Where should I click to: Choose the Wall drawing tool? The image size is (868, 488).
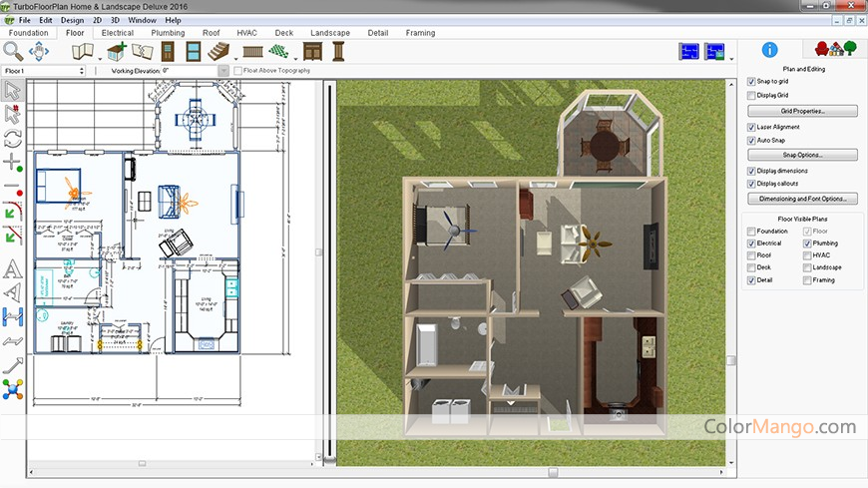coord(83,52)
